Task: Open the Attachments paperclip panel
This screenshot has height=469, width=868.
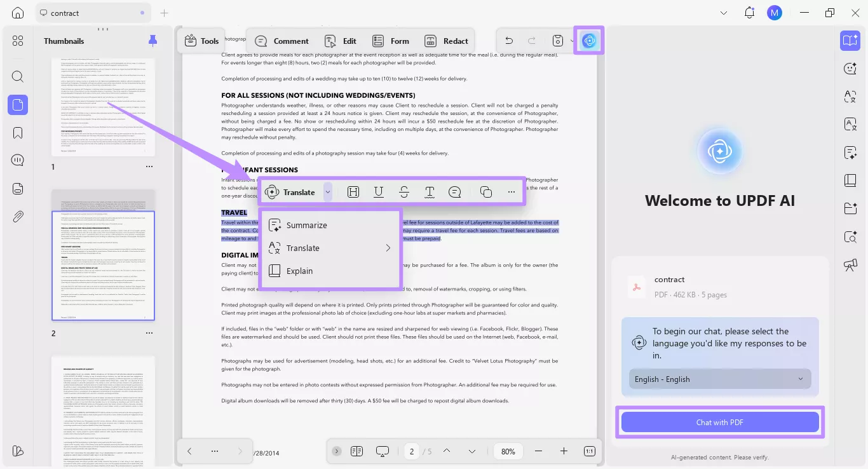Action: pyautogui.click(x=18, y=217)
